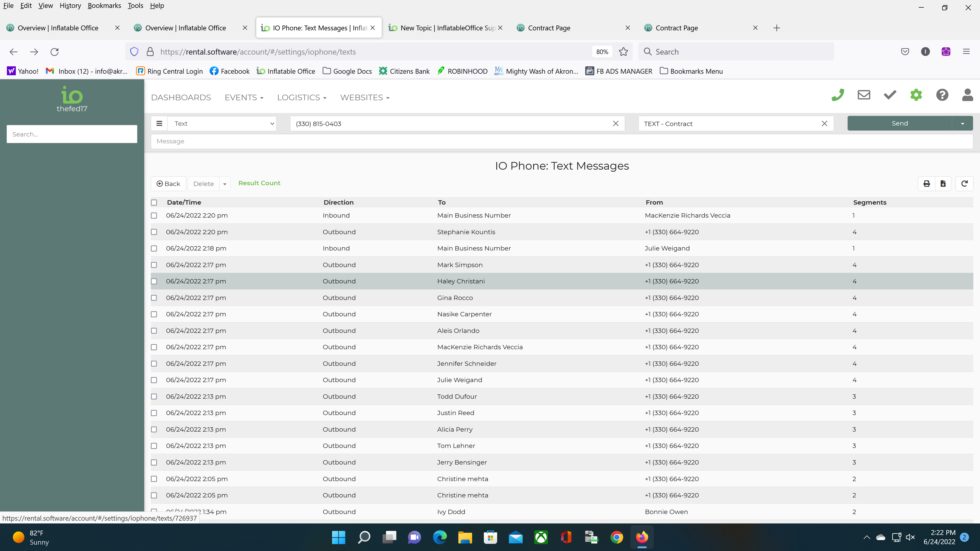Check the select-all header checkbox
Screen dimensions: 980x551
point(154,203)
